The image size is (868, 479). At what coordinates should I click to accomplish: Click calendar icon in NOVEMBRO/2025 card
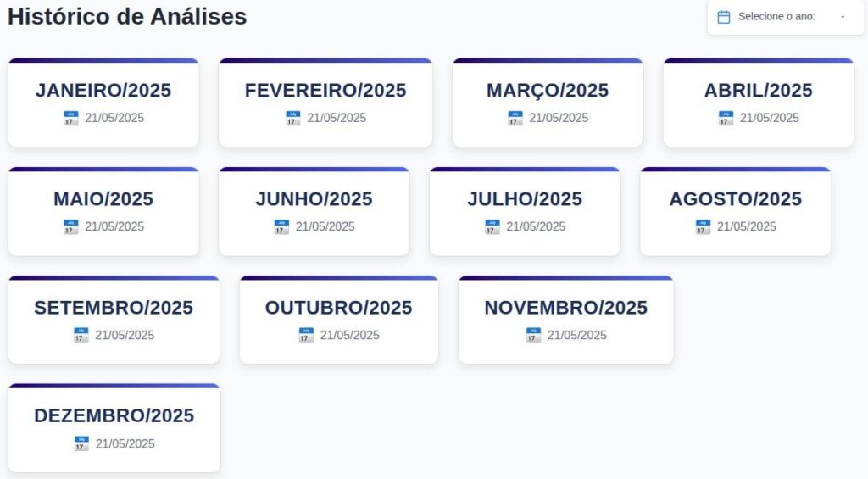(x=533, y=336)
